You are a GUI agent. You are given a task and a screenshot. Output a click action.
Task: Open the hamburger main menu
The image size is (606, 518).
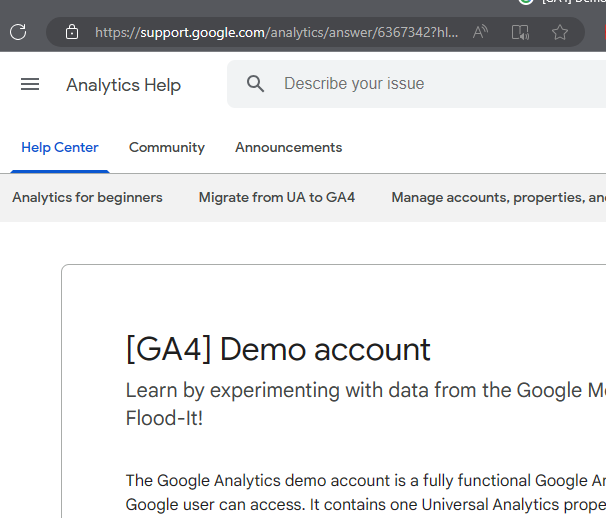(30, 85)
